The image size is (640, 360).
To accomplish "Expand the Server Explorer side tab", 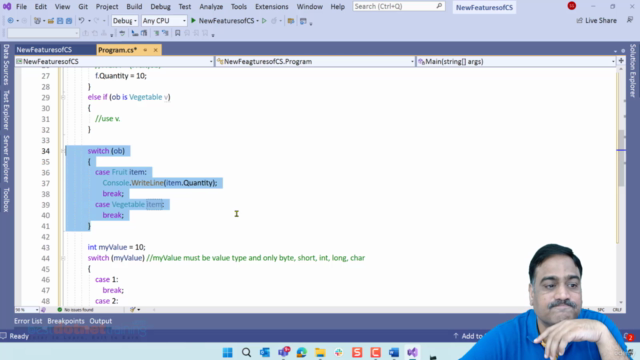I will tap(6, 158).
